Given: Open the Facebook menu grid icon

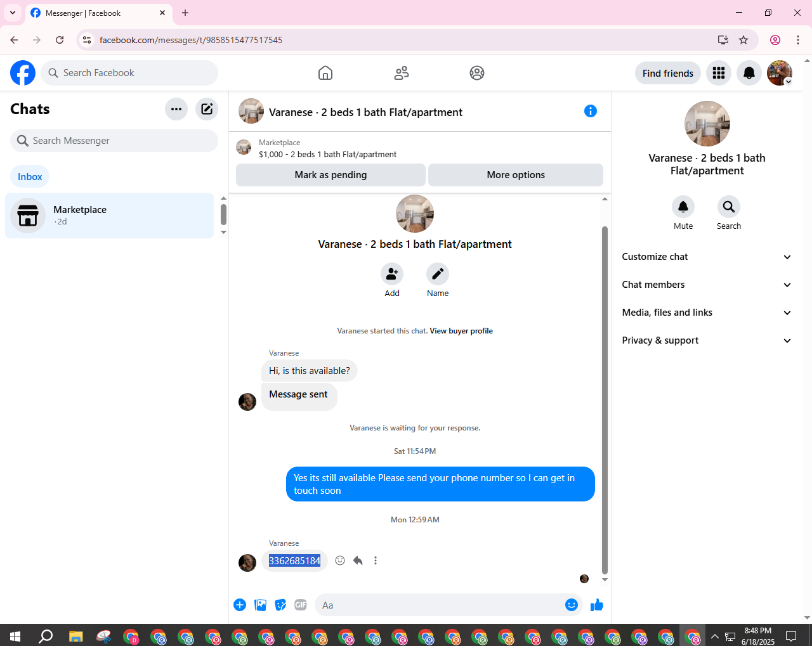Looking at the screenshot, I should click(x=719, y=73).
